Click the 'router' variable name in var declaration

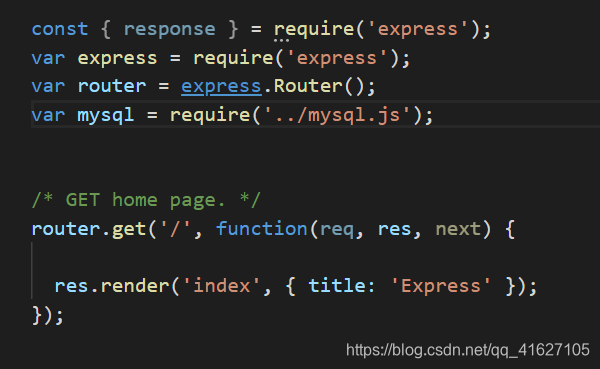(112, 86)
